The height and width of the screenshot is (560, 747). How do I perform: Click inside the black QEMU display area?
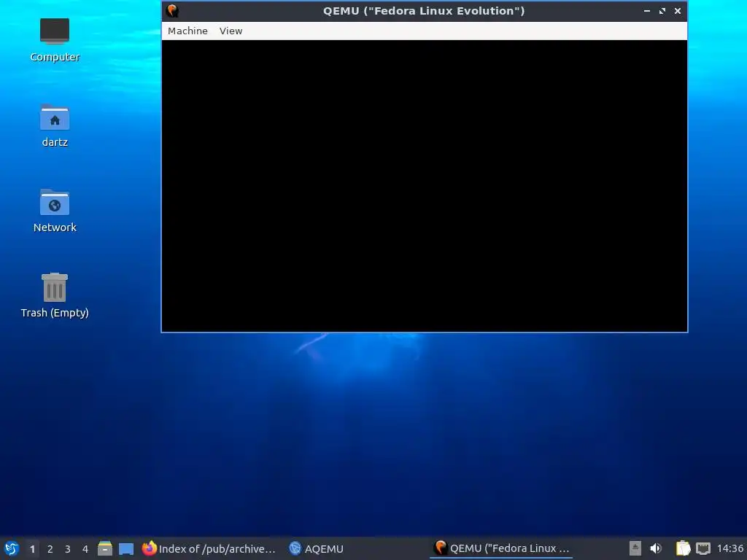425,186
